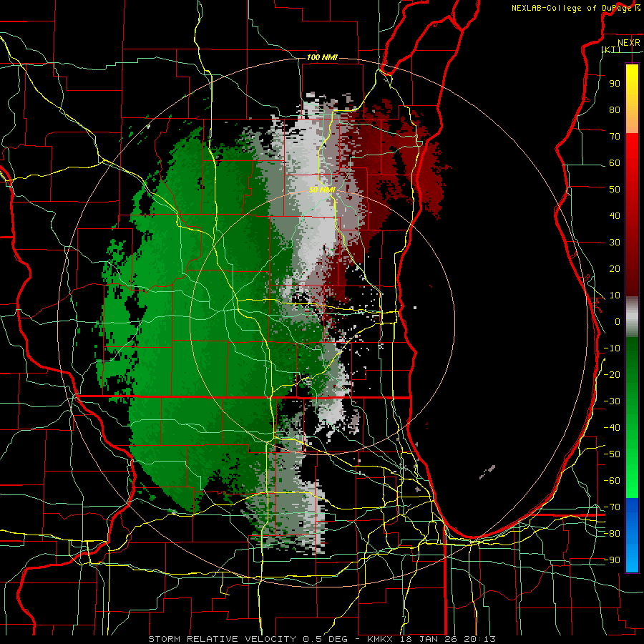Click the -50 label on the velocity scale

tap(612, 454)
